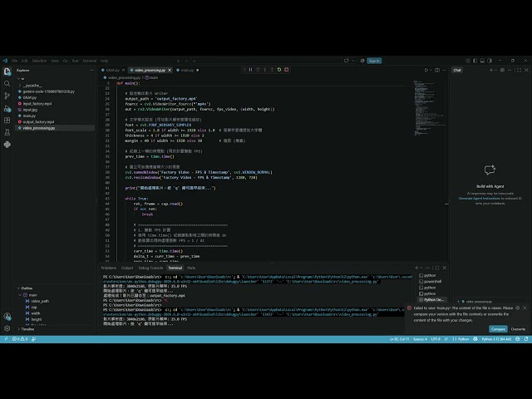This screenshot has width=532, height=399.
Task: Open the customize layout control
Action: 468,61
